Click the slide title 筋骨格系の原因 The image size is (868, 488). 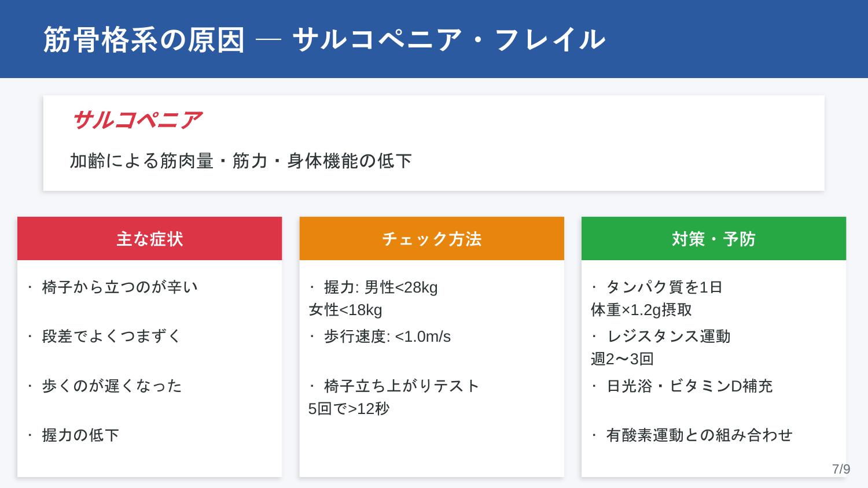coord(144,40)
